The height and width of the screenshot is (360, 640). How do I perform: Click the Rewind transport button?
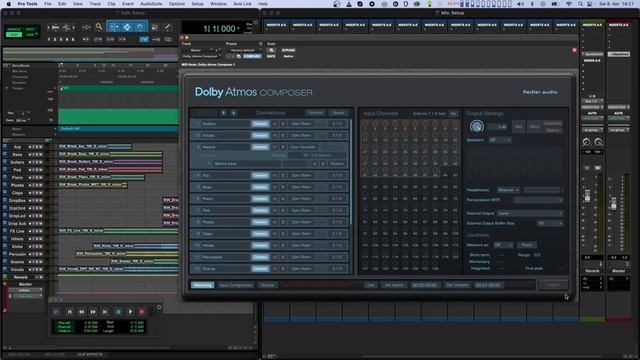coord(81,311)
